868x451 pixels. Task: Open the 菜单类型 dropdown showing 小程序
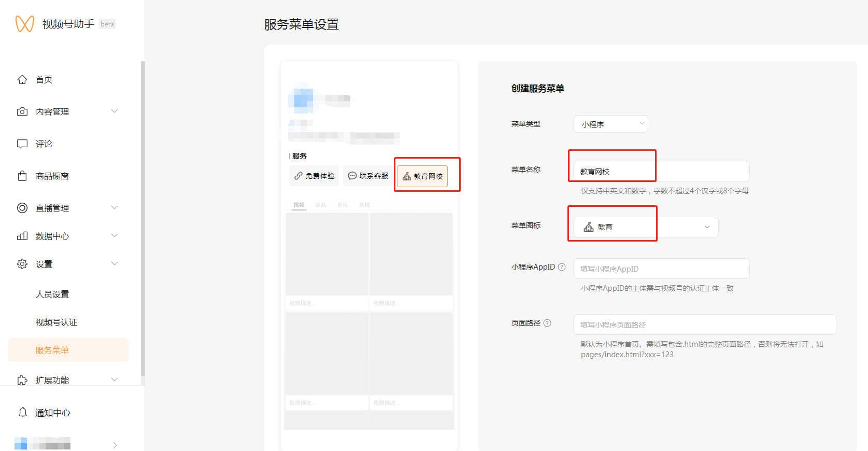(x=610, y=124)
